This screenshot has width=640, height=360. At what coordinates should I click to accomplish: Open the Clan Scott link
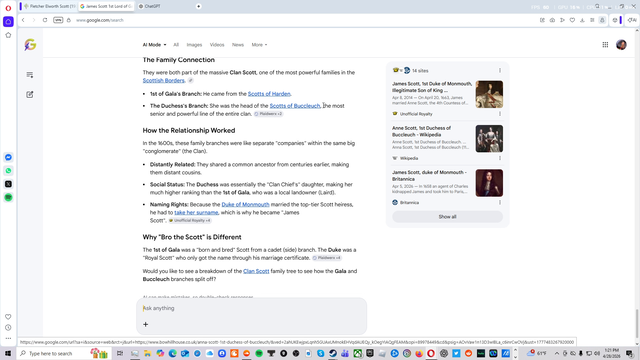click(256, 271)
